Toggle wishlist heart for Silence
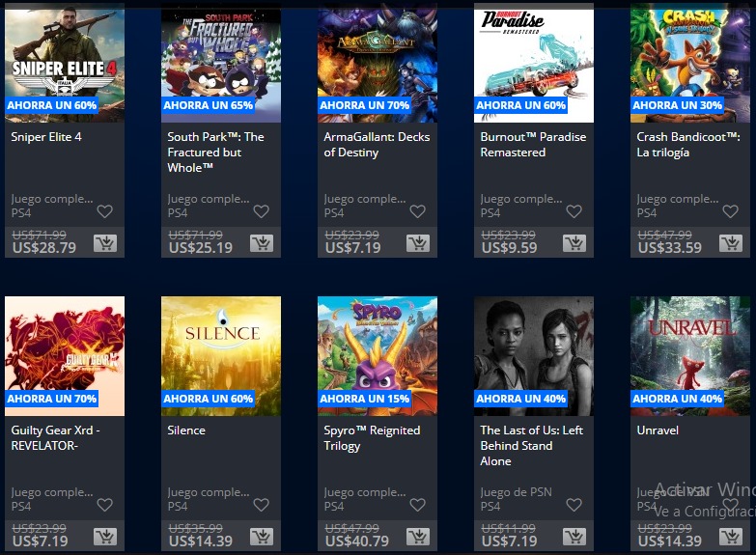The height and width of the screenshot is (555, 756). tap(261, 505)
